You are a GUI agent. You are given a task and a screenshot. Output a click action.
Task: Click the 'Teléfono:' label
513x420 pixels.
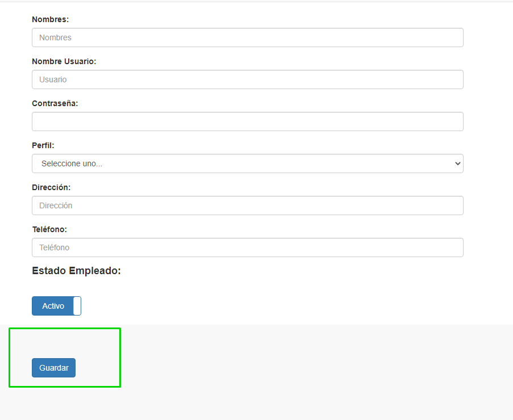pyautogui.click(x=49, y=229)
